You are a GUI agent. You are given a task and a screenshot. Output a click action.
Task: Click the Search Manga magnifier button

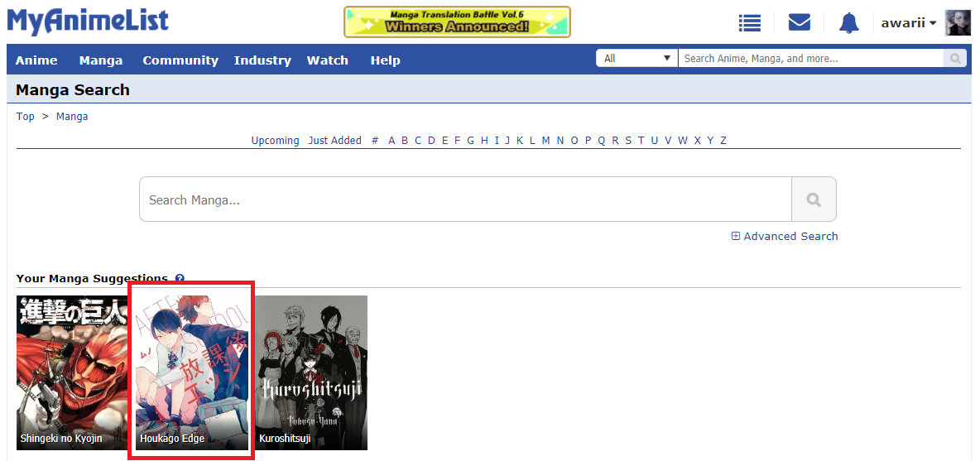814,199
